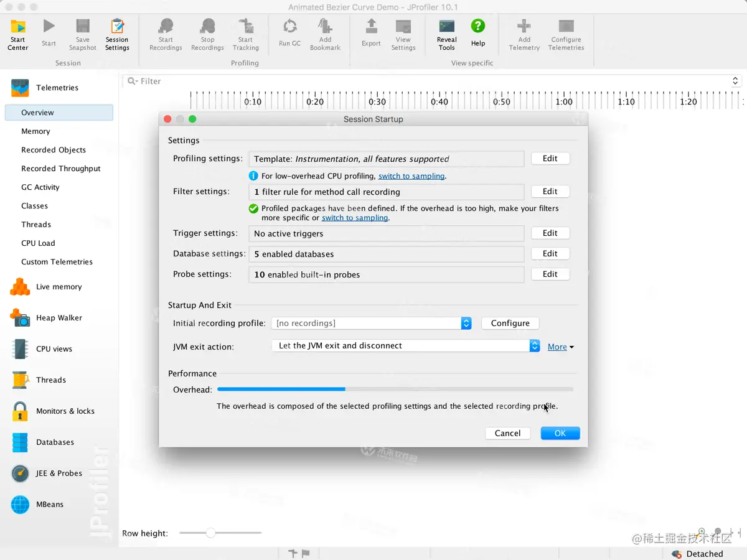Edit the Profiling settings
This screenshot has width=747, height=560.
(x=550, y=159)
